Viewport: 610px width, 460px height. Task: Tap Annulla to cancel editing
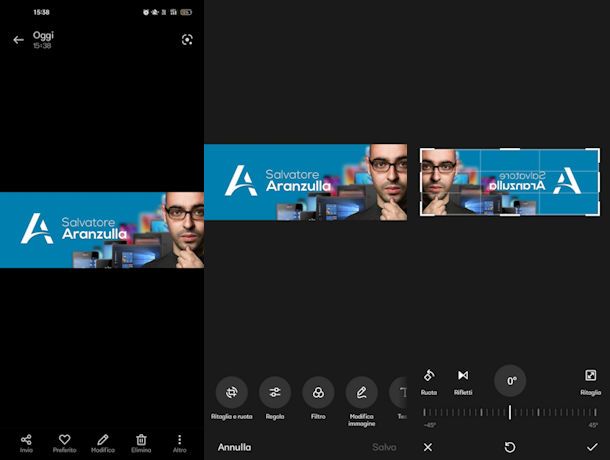coord(234,447)
